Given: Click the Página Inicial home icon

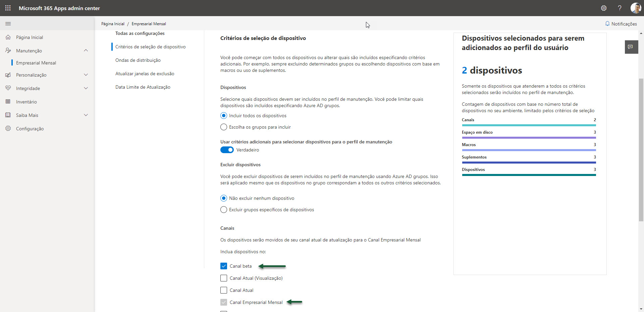Looking at the screenshot, I should pyautogui.click(x=8, y=37).
